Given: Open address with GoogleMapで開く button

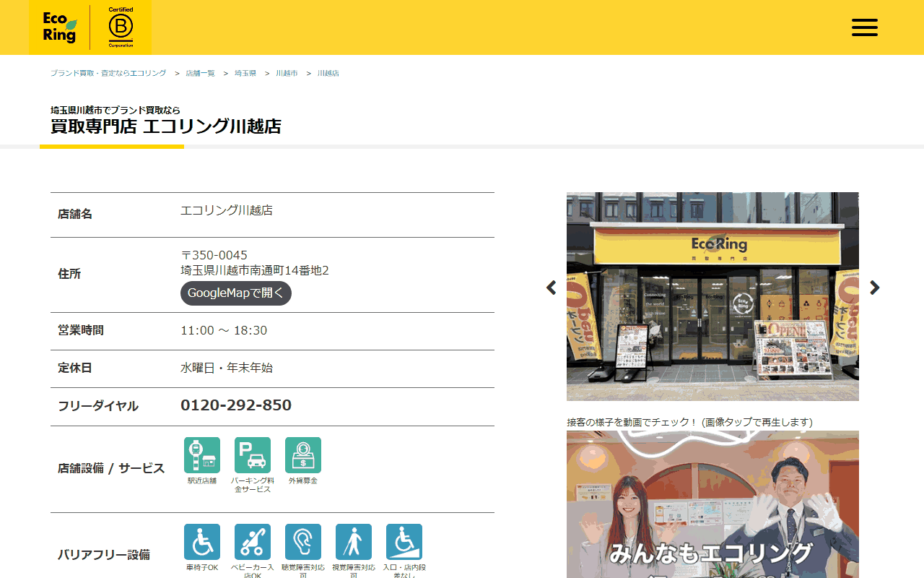Looking at the screenshot, I should click(236, 293).
